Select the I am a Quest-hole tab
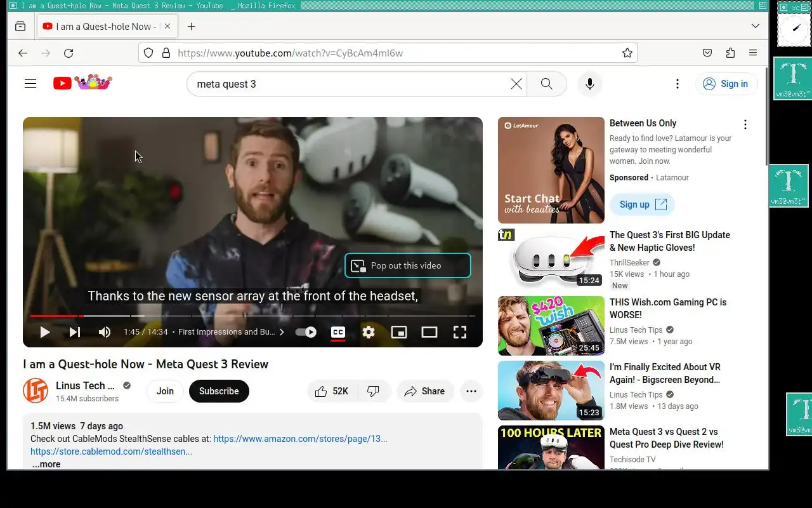 [x=108, y=26]
